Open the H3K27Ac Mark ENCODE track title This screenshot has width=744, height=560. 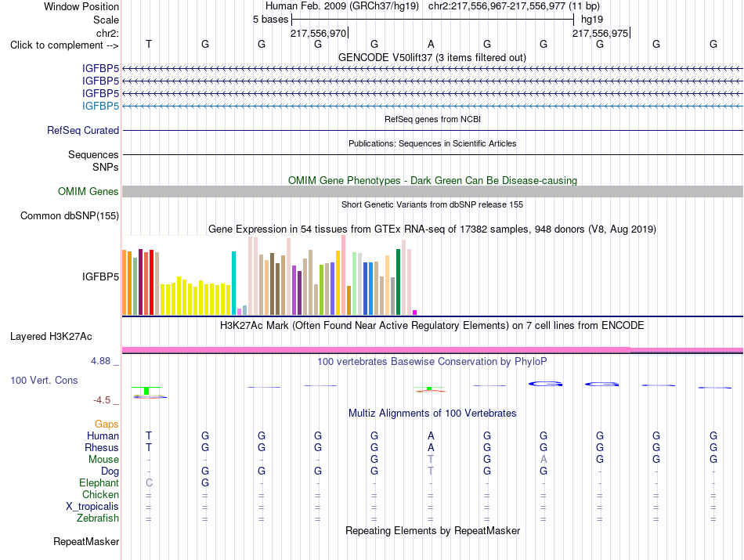point(432,326)
